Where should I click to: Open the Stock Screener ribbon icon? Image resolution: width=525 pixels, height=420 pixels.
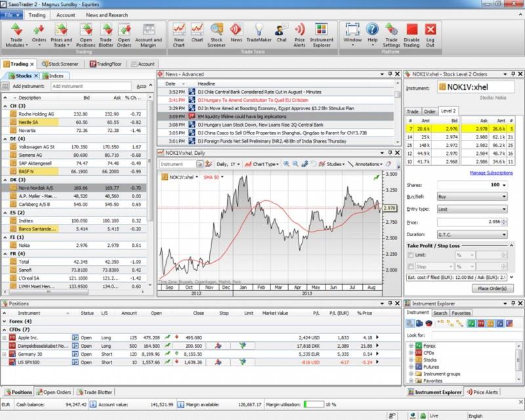(217, 35)
